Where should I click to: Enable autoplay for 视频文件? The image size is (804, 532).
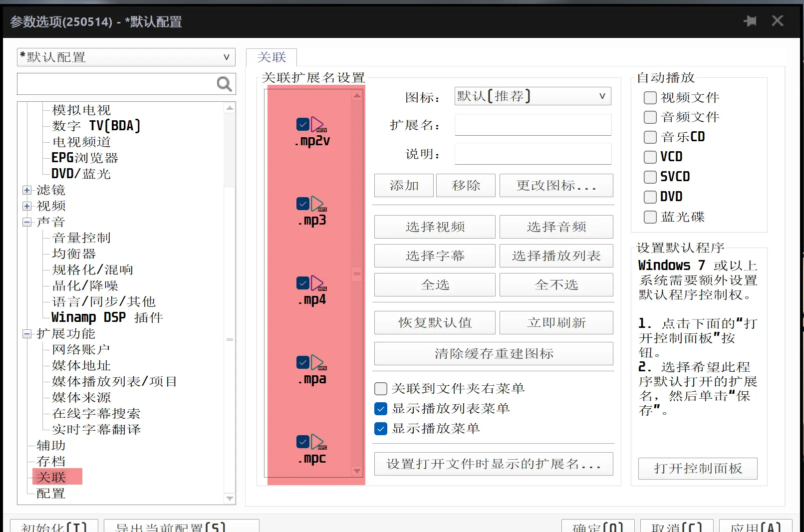click(x=650, y=97)
